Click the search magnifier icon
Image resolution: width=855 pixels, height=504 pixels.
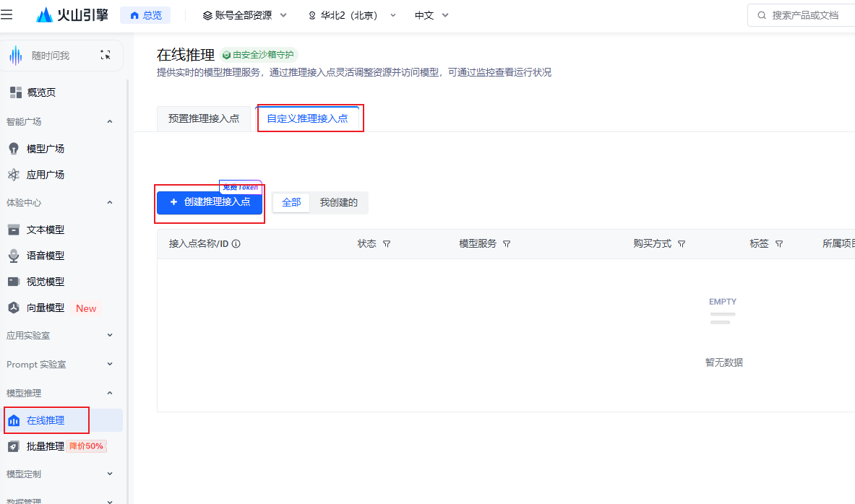762,15
